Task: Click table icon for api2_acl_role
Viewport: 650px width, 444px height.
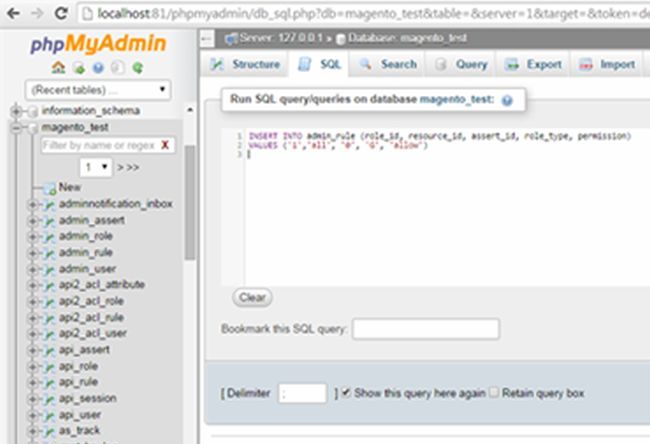Action: [49, 302]
